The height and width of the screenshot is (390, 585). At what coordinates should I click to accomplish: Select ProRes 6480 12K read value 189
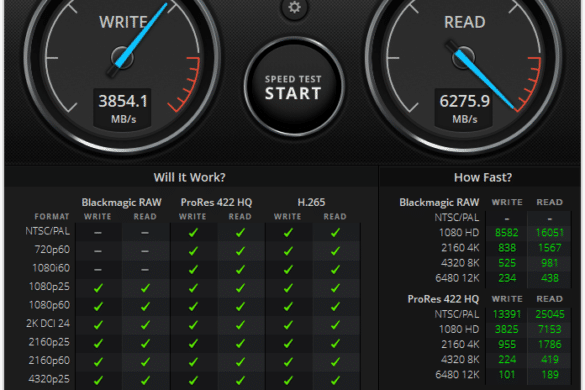[x=550, y=375]
